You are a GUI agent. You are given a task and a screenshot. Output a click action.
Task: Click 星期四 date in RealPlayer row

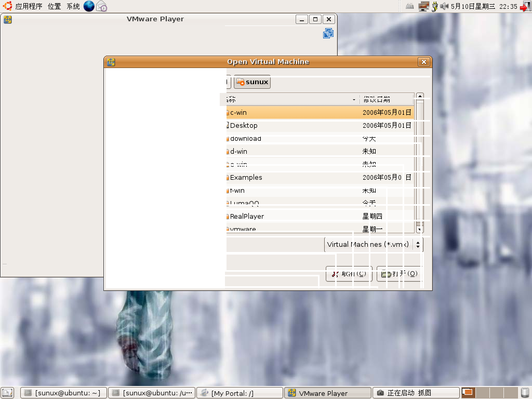click(372, 216)
